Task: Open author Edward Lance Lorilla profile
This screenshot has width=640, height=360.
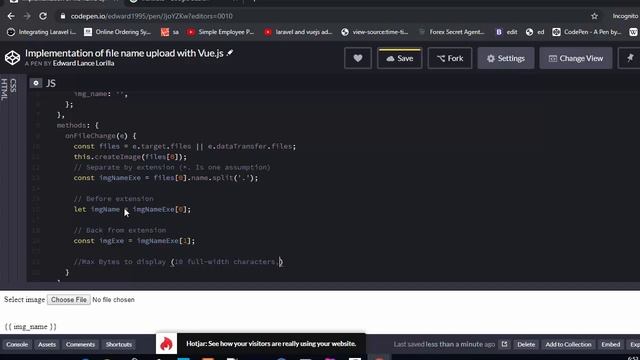Action: (83, 63)
